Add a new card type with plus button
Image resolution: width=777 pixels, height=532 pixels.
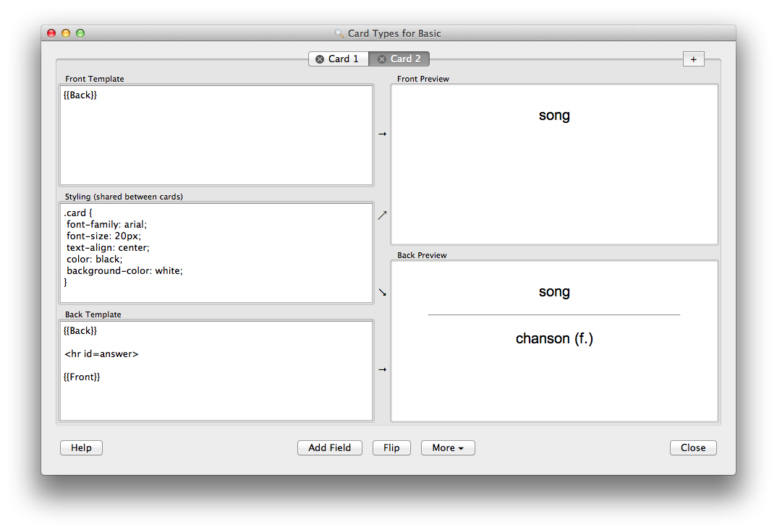693,59
